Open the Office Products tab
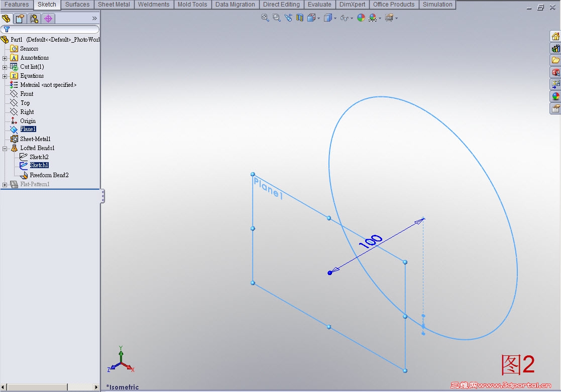The image size is (561, 392). (394, 5)
